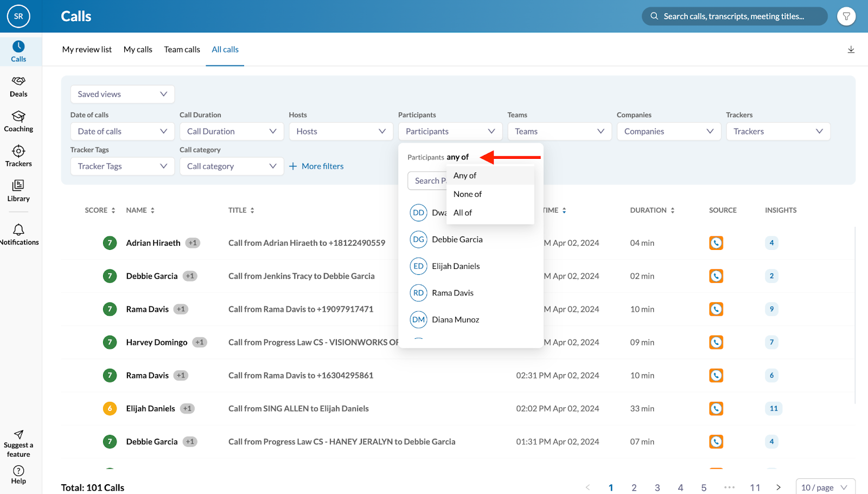Open the Deals section in the sidebar
This screenshot has height=494, width=868.
(18, 87)
